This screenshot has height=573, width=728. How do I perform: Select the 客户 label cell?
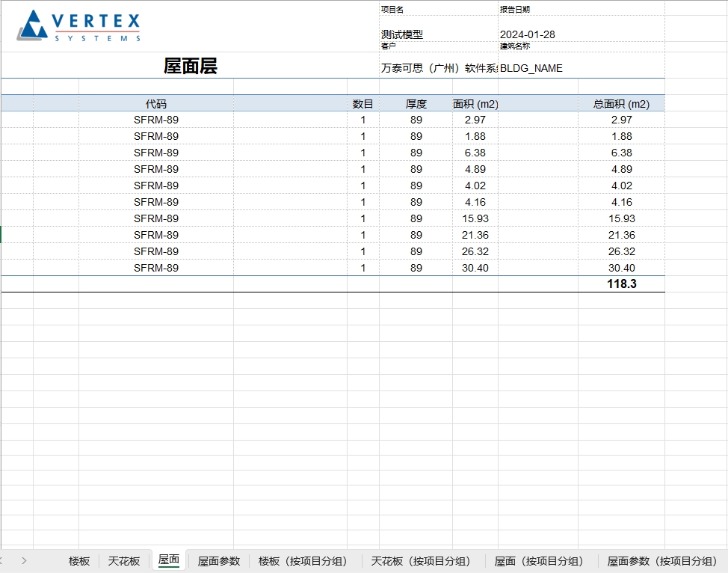pos(438,46)
